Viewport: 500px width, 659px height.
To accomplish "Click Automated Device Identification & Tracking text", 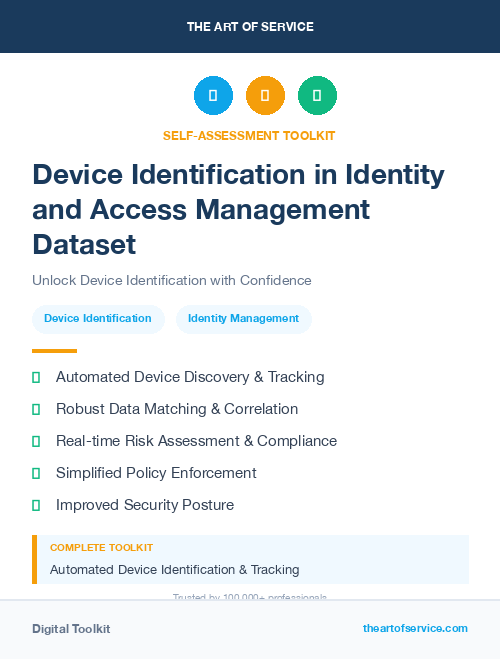I will click(174, 570).
